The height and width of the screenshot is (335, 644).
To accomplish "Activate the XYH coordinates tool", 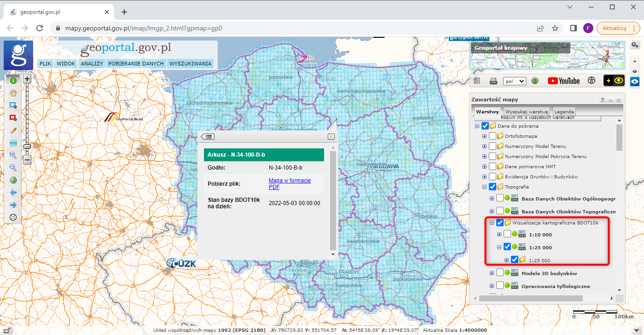I will coord(13,143).
